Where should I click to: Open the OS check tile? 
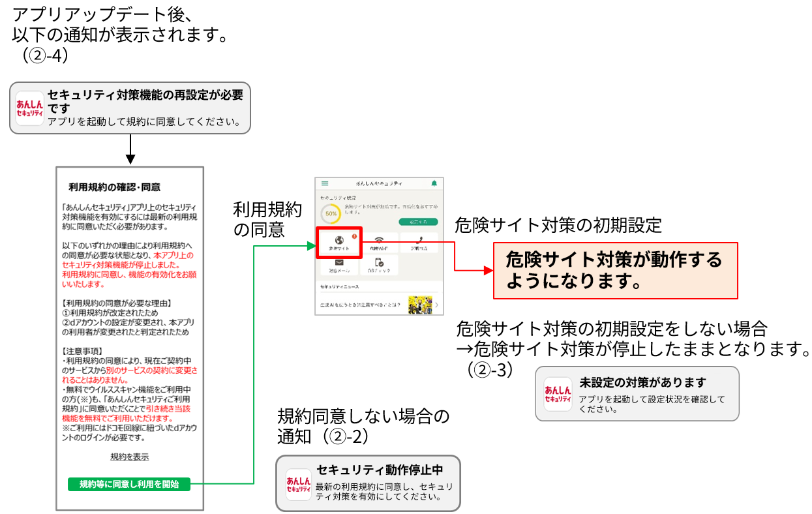[x=378, y=265]
